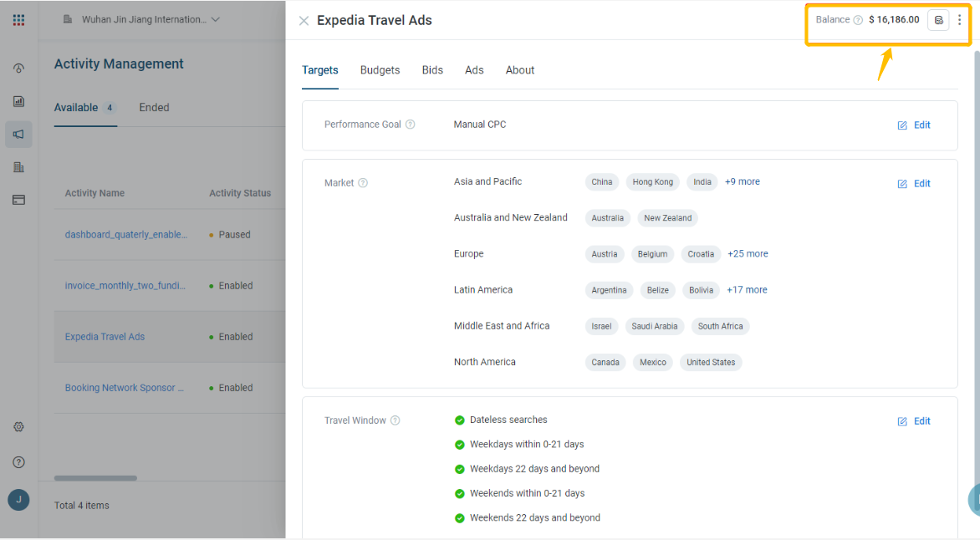
Task: Switch to the Budgets tab
Action: (380, 70)
